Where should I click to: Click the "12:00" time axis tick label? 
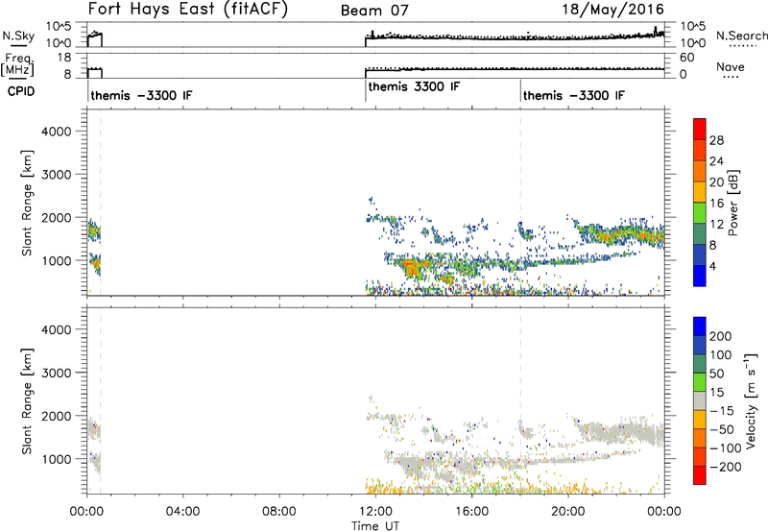coord(375,511)
